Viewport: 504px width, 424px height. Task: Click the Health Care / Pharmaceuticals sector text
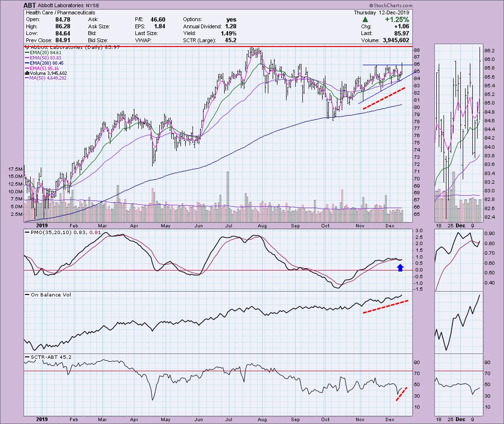[60, 12]
